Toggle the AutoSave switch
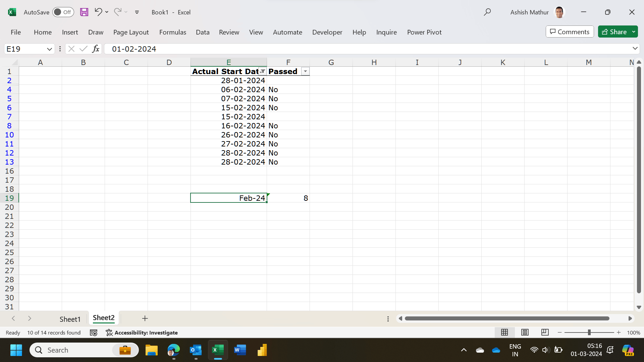The height and width of the screenshot is (362, 644). click(x=63, y=12)
